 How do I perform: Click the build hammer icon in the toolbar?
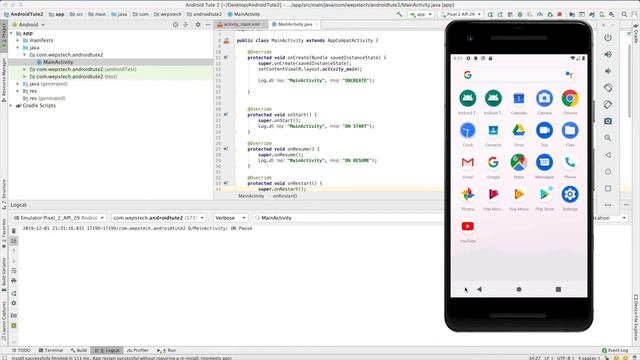click(x=399, y=14)
